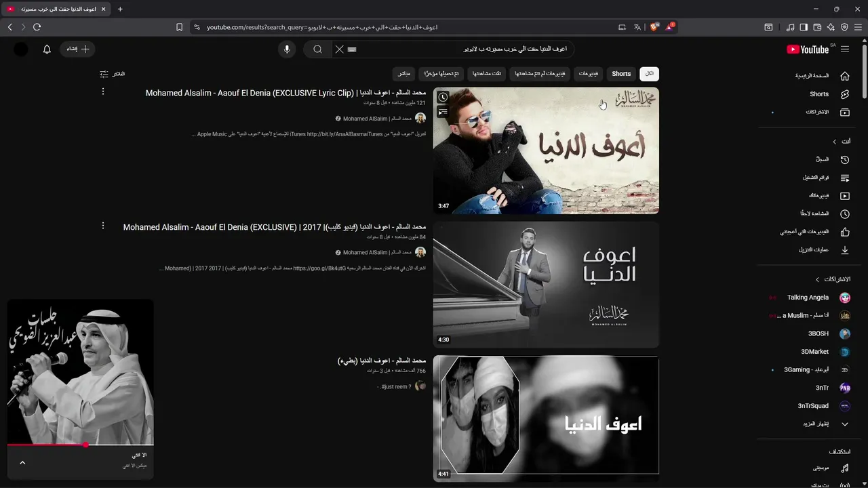Open Brave playlist music note icon
This screenshot has width=868, height=488.
click(790, 27)
